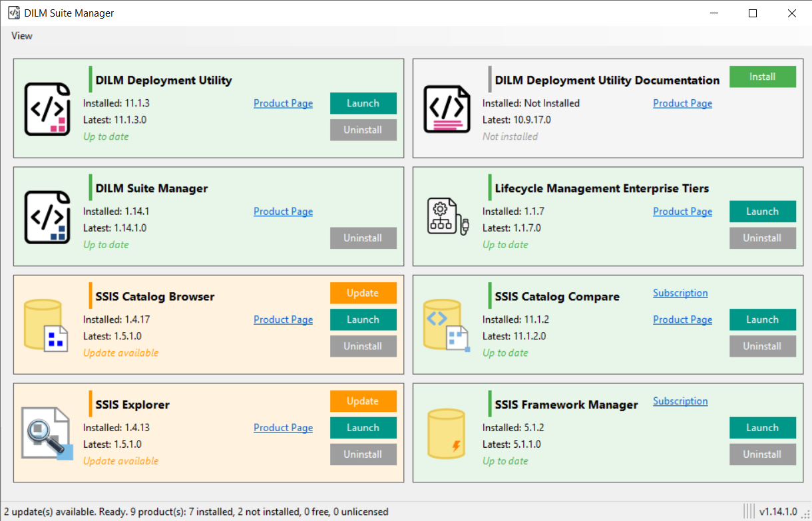
Task: Open SSIS Catalog Compare Subscription link
Action: [x=680, y=293]
